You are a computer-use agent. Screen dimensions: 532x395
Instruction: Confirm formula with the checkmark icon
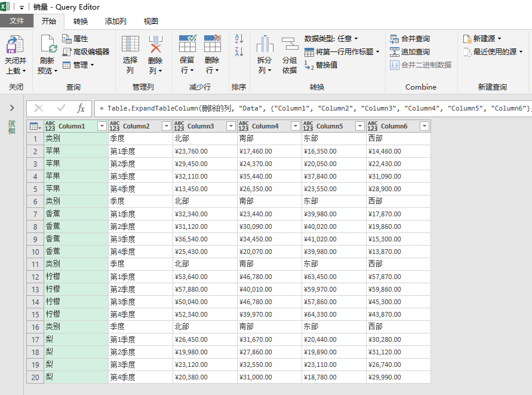(61, 108)
